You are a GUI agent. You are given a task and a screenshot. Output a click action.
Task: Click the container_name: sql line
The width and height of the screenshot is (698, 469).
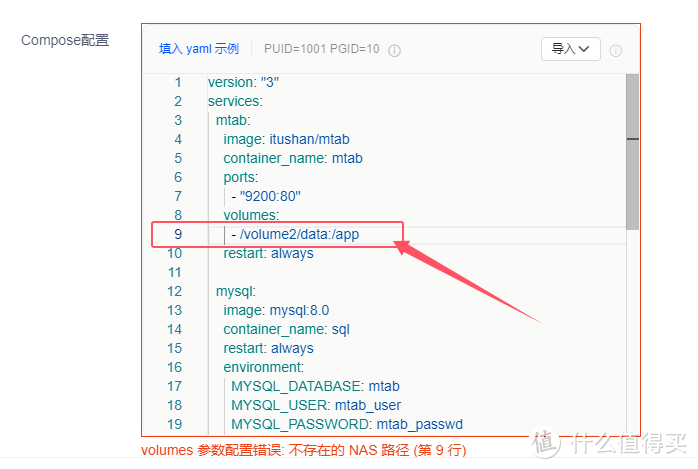(x=286, y=329)
